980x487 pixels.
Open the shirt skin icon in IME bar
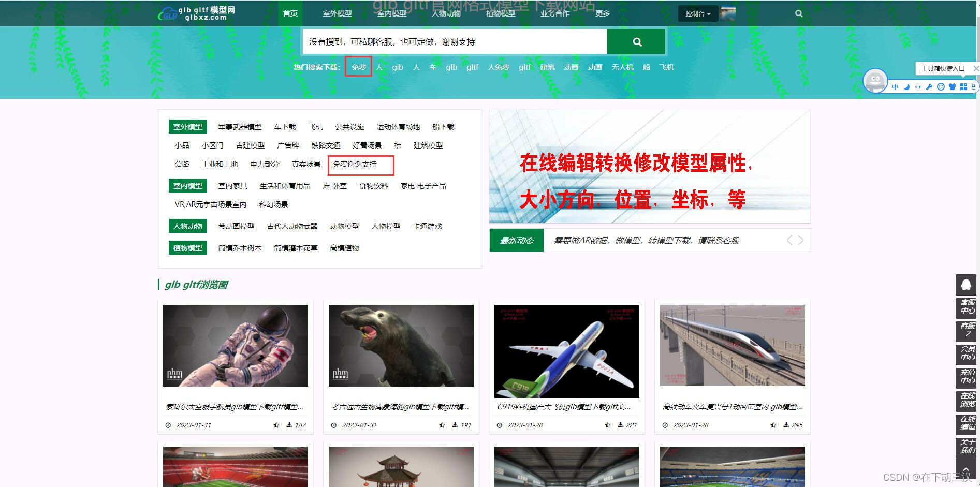(x=952, y=87)
